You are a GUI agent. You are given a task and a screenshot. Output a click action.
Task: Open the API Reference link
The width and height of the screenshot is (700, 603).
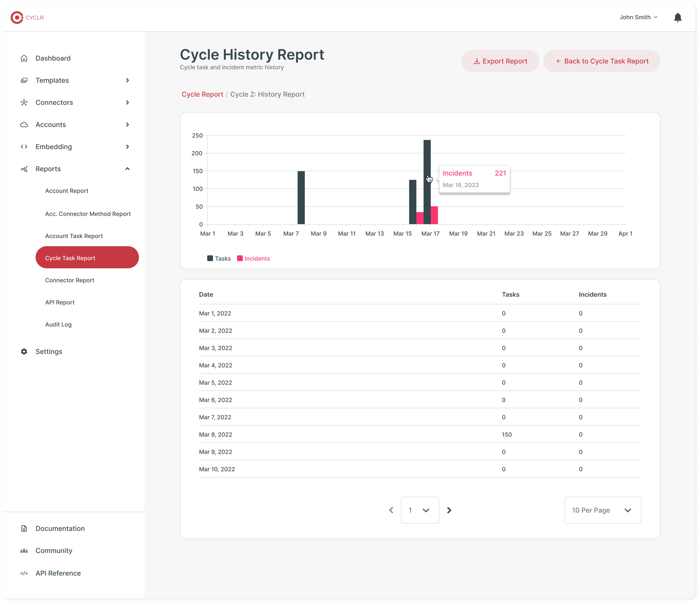tap(58, 573)
